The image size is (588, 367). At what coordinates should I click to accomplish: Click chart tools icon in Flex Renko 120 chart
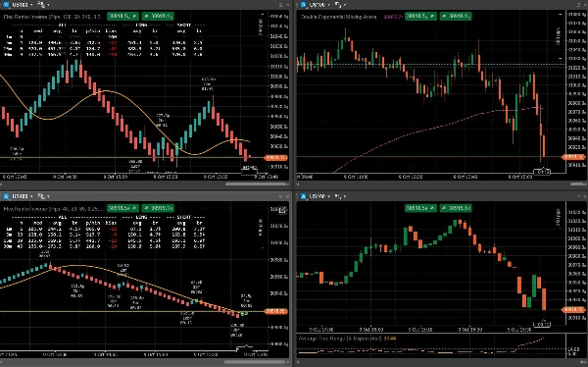point(41,5)
